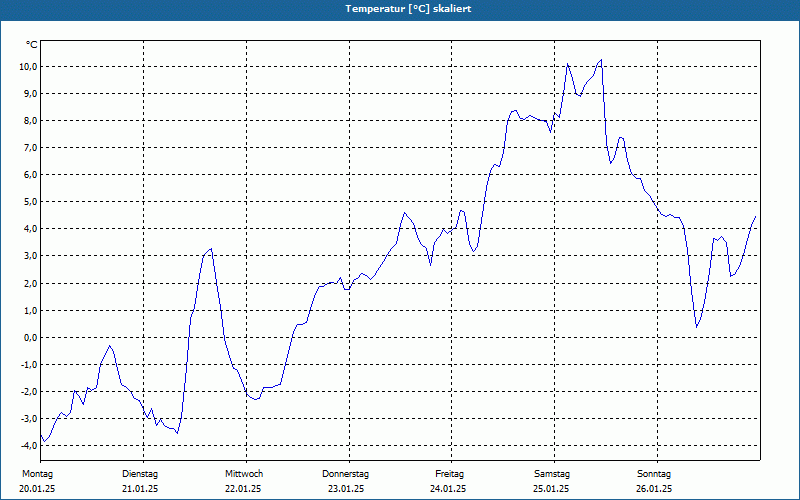Select the 5,0 y-axis value
The width and height of the screenshot is (800, 500).
[x=29, y=202]
